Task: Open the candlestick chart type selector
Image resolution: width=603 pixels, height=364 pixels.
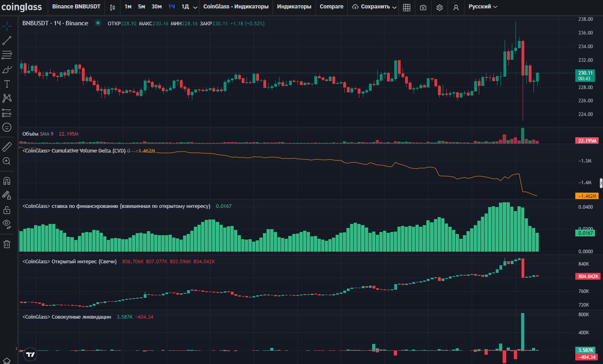Action: click(x=112, y=7)
